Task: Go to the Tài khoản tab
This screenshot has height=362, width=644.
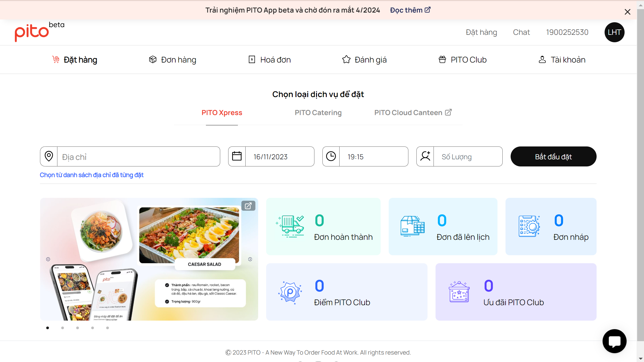Action: pos(562,60)
